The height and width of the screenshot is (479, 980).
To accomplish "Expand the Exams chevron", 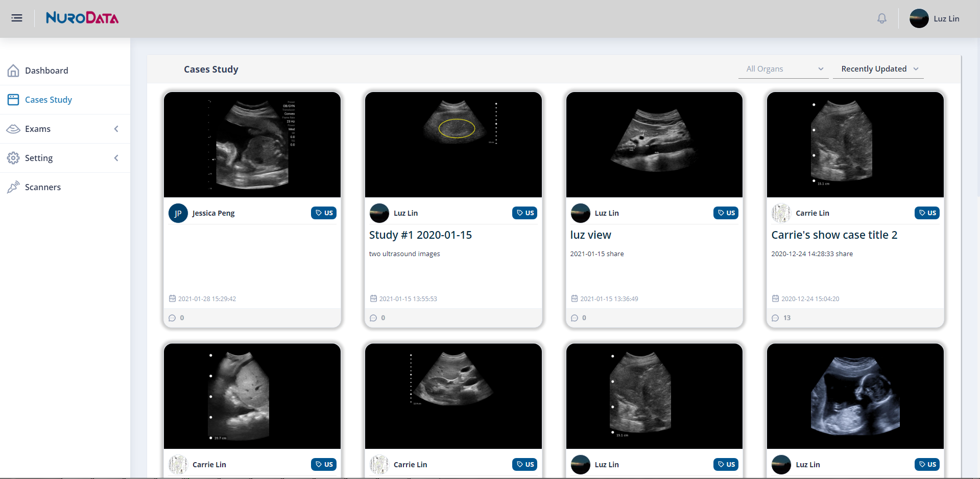I will (116, 129).
